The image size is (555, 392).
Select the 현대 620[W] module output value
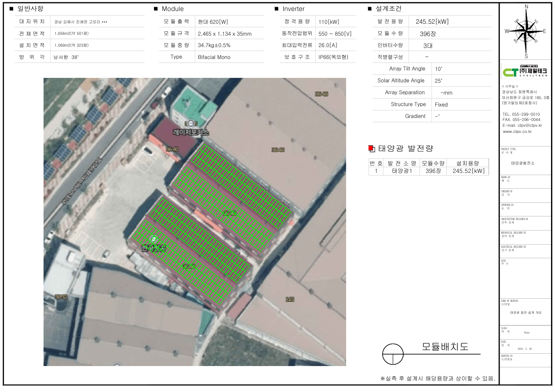pyautogui.click(x=213, y=22)
